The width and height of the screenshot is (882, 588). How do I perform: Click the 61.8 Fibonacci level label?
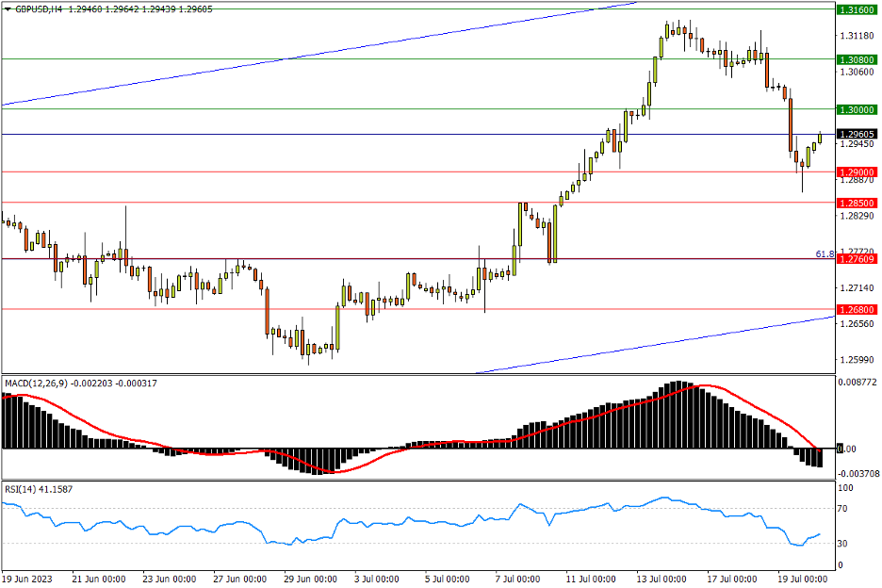824,253
